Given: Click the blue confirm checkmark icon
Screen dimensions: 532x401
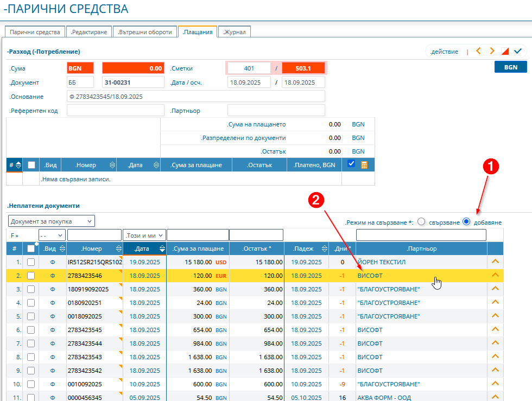Looking at the screenshot, I should coord(518,51).
